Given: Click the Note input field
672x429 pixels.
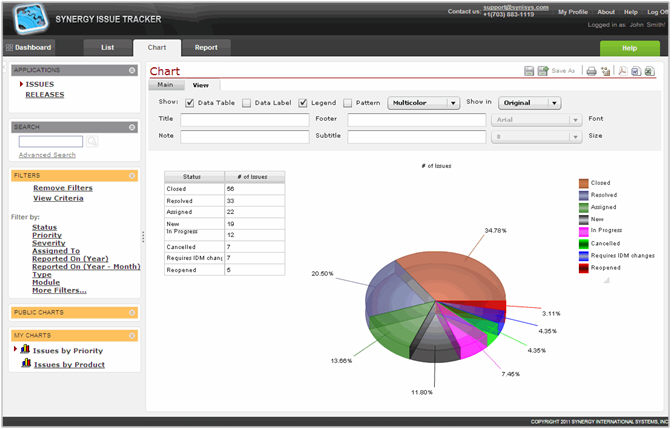Looking at the screenshot, I should pos(245,137).
